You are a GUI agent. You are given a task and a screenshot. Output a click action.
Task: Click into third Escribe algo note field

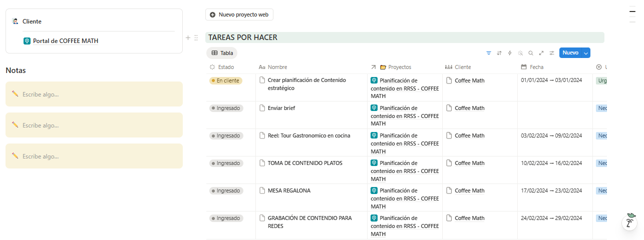click(x=94, y=156)
